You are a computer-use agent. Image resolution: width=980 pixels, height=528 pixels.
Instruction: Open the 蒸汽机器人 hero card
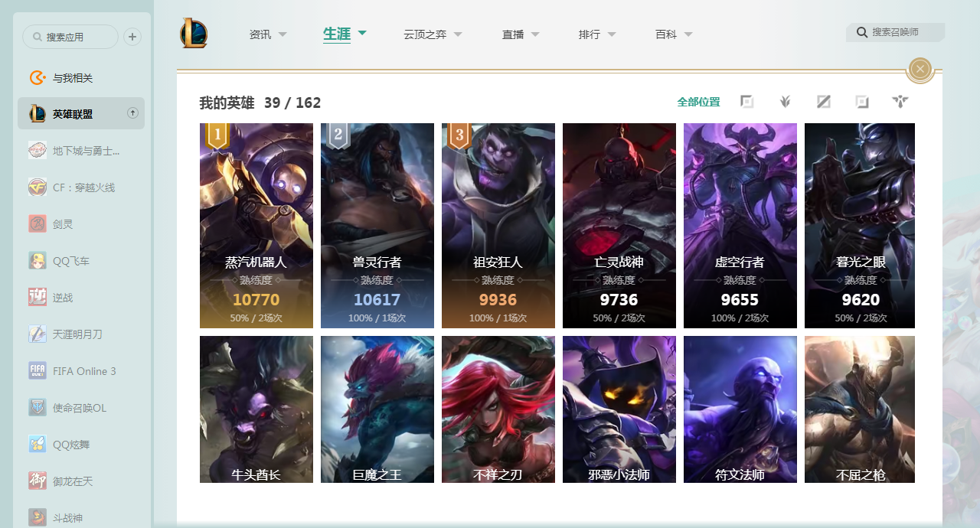256,226
